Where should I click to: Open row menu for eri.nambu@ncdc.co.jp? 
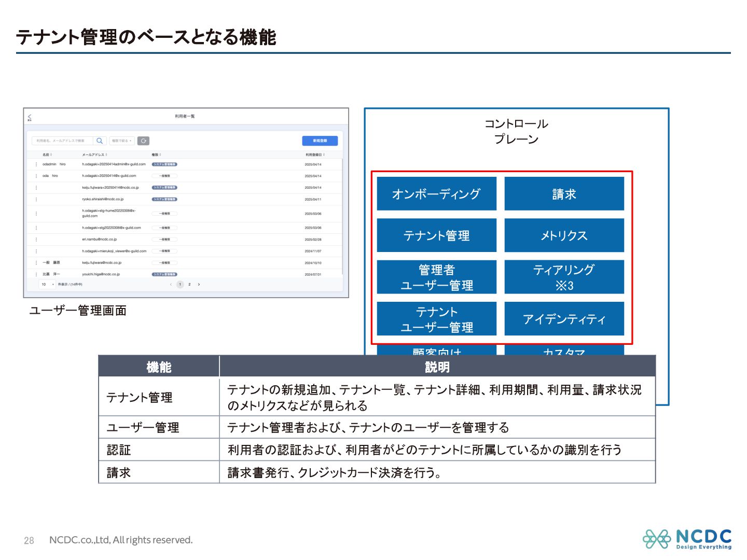click(36, 240)
